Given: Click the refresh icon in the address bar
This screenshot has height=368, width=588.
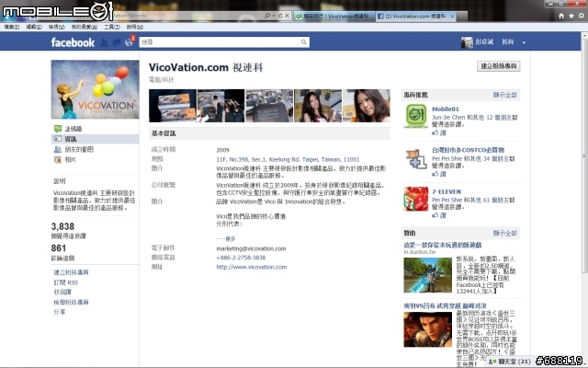Looking at the screenshot, I should (280, 16).
